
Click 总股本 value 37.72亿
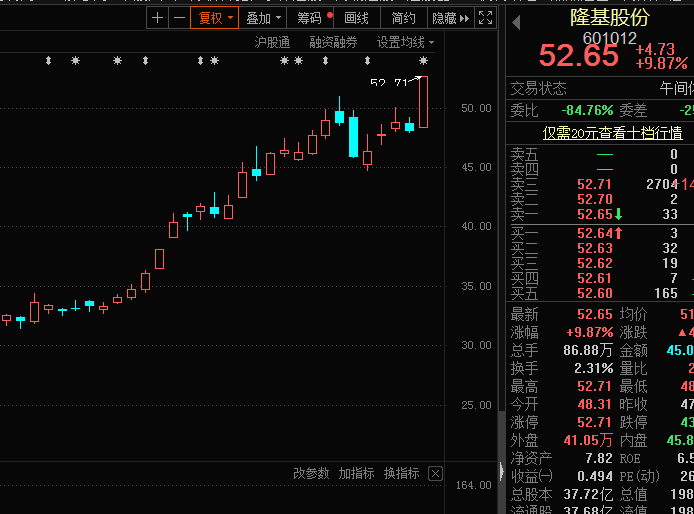pos(588,494)
